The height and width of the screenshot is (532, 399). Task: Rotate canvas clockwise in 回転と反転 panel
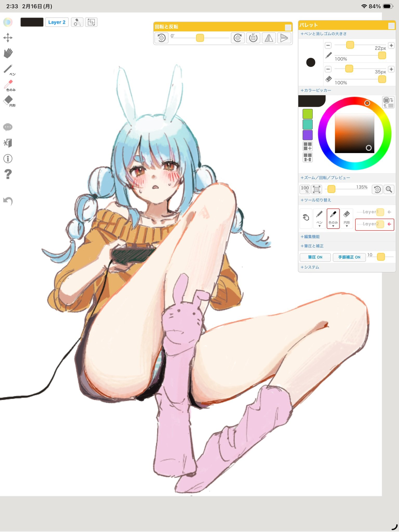point(238,38)
